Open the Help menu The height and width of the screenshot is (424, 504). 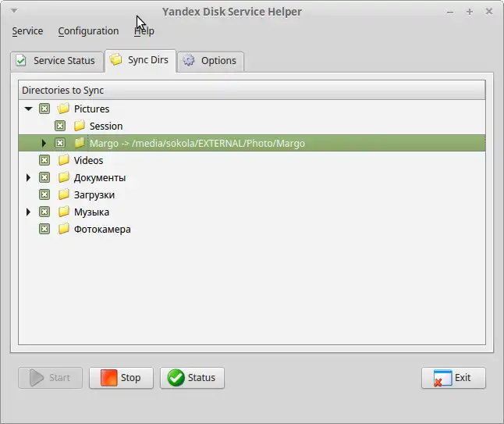coord(144,31)
